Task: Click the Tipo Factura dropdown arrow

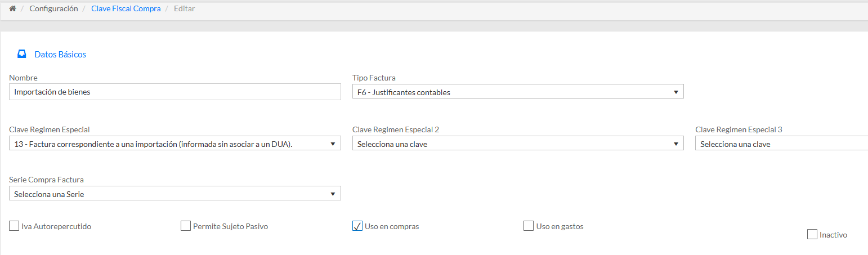Action: (x=675, y=92)
